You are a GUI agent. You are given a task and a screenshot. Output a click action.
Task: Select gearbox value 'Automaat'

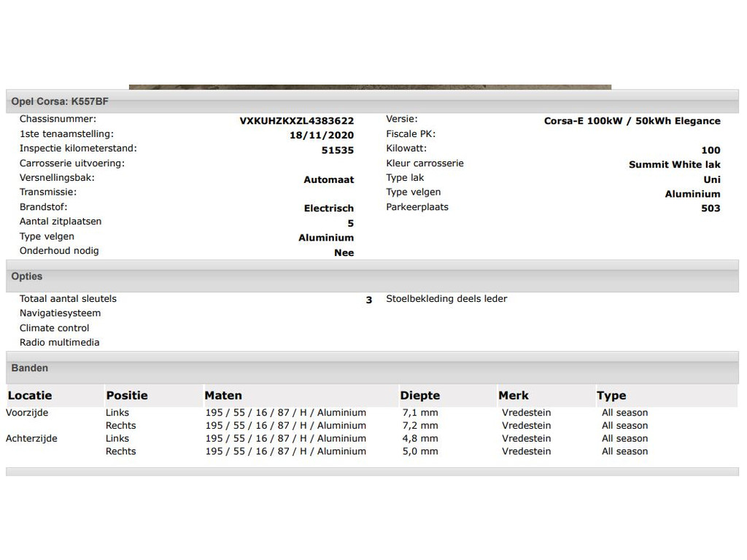[329, 180]
